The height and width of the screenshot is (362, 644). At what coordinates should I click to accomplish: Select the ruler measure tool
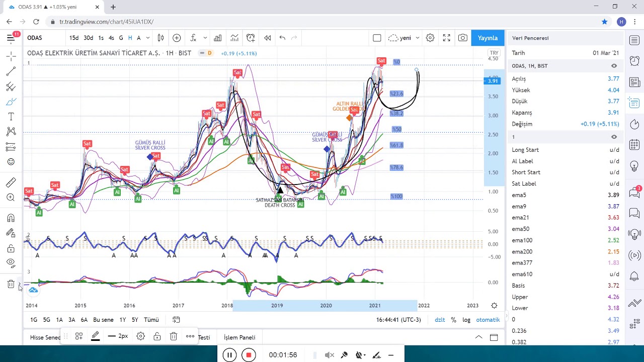click(11, 183)
